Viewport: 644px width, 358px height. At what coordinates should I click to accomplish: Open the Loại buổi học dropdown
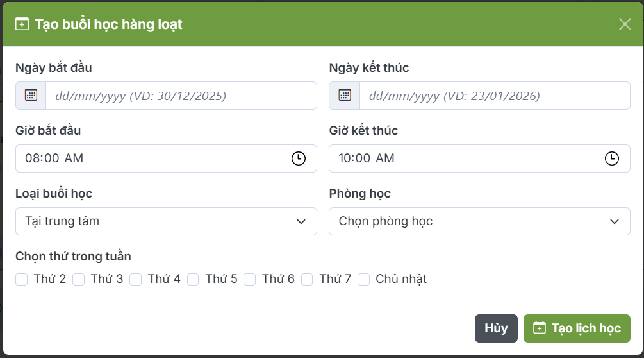coord(166,221)
